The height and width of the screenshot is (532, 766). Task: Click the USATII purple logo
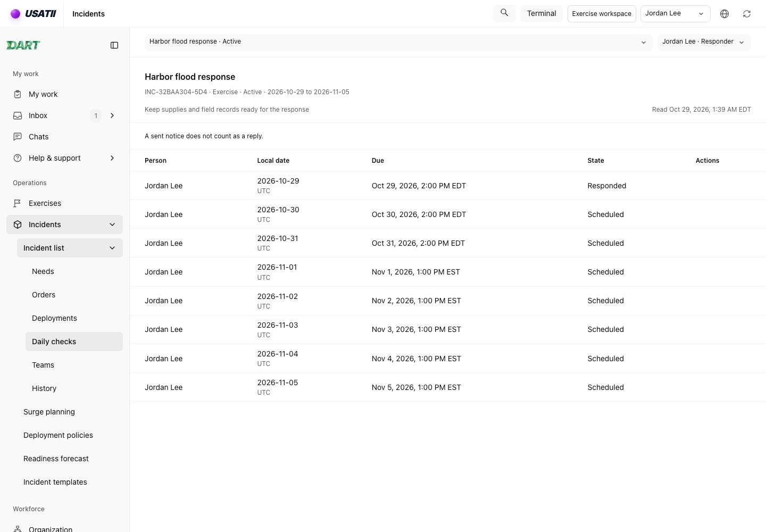pos(33,14)
